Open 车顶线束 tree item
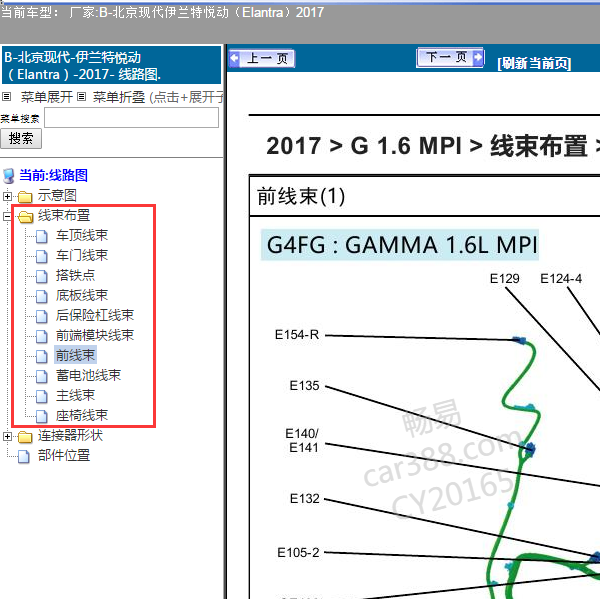This screenshot has width=600, height=599. pyautogui.click(x=82, y=235)
